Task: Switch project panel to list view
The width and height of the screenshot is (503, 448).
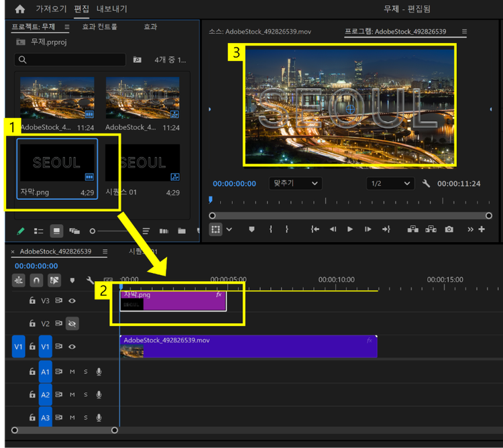Action: [x=39, y=231]
